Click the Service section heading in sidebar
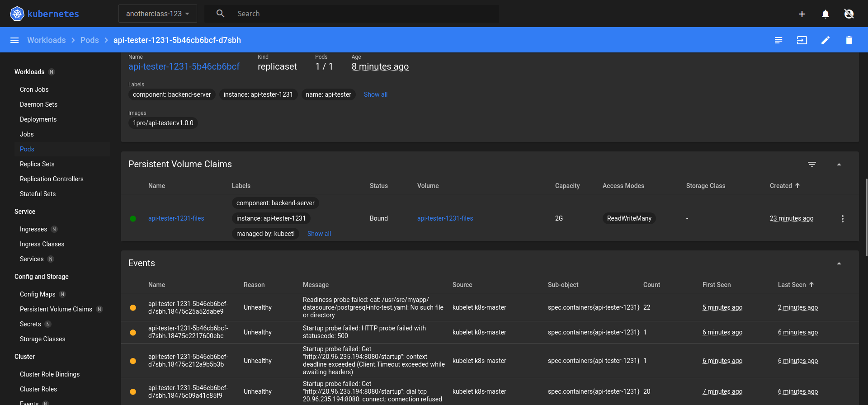868x405 pixels. pyautogui.click(x=25, y=212)
